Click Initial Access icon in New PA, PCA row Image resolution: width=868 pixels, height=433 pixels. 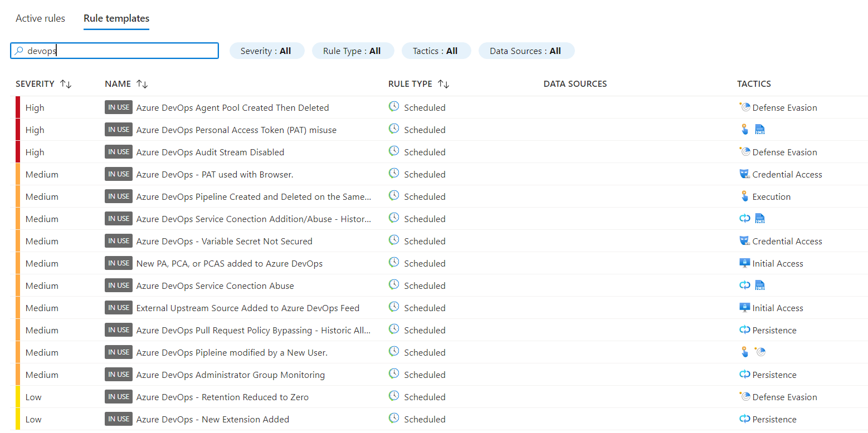click(745, 263)
